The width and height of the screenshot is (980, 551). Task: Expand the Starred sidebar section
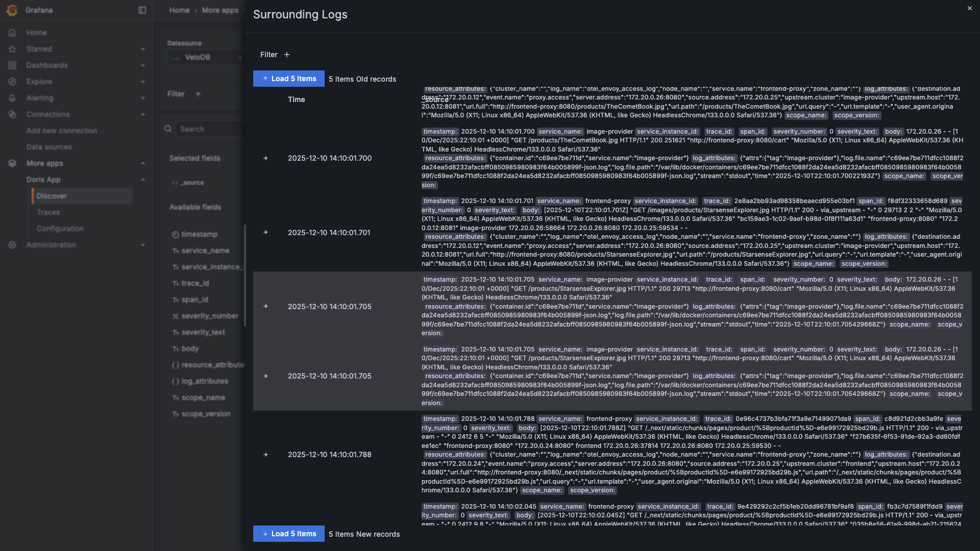coord(142,49)
